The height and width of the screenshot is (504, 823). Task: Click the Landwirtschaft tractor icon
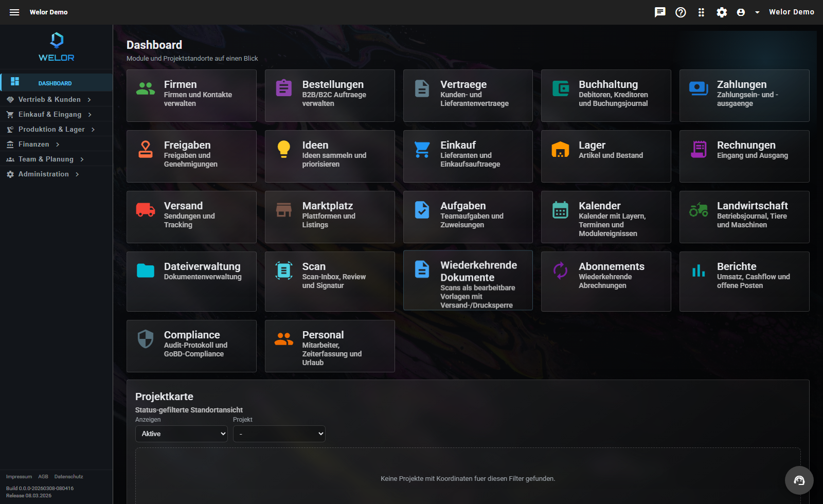coord(698,210)
